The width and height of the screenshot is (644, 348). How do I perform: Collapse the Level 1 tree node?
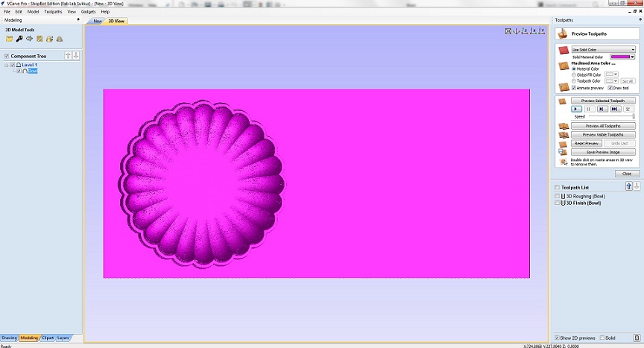pos(6,66)
